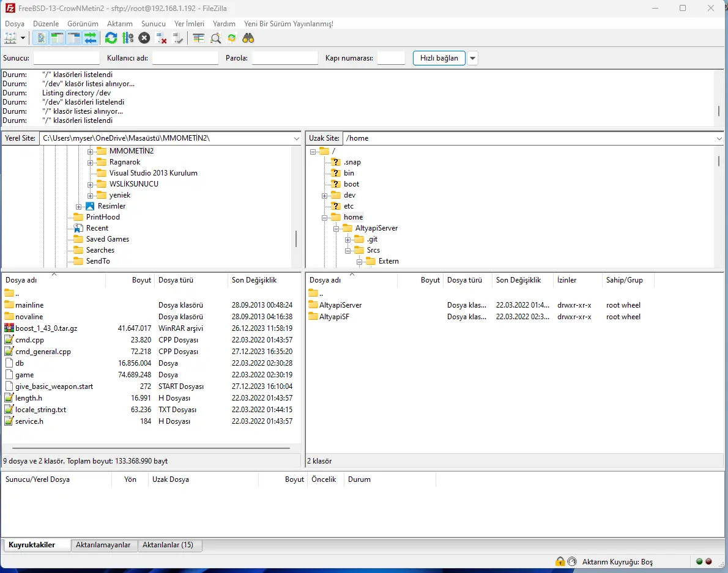The width and height of the screenshot is (728, 573).
Task: Focus the Parola input field
Action: [284, 58]
